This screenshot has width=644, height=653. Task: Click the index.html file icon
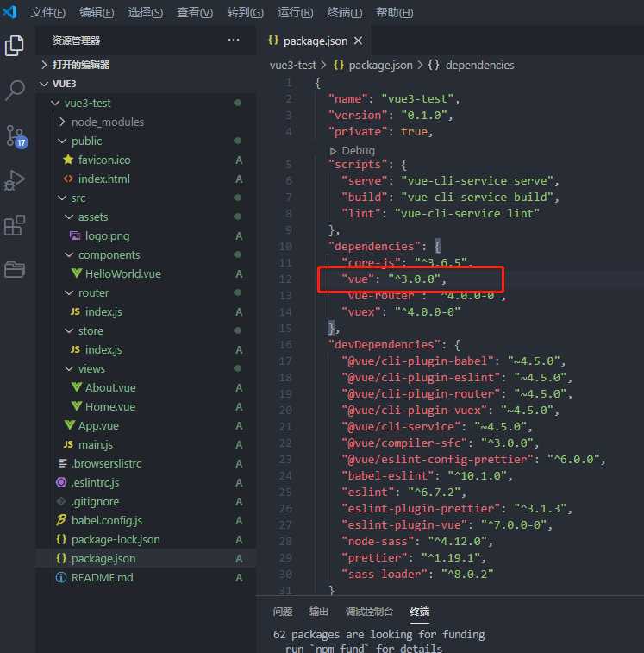pos(68,179)
